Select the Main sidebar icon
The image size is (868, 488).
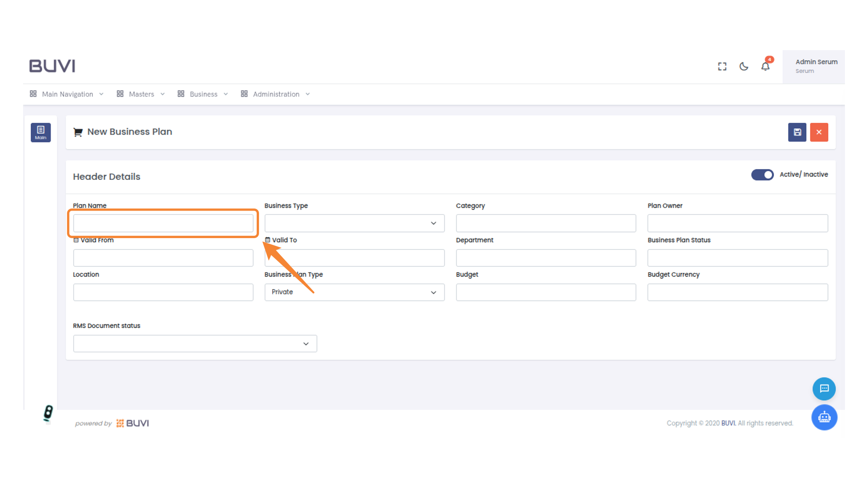41,132
